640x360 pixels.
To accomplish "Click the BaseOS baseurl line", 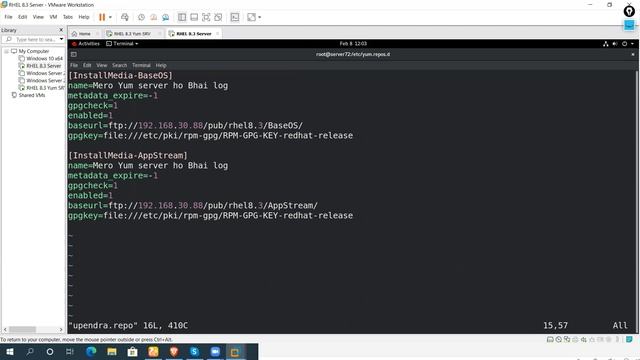I will pyautogui.click(x=185, y=126).
